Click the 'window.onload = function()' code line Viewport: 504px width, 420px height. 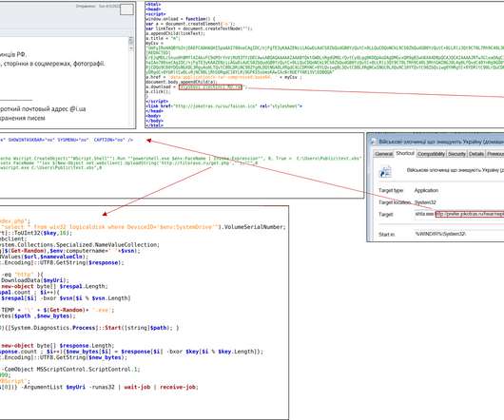[181, 19]
